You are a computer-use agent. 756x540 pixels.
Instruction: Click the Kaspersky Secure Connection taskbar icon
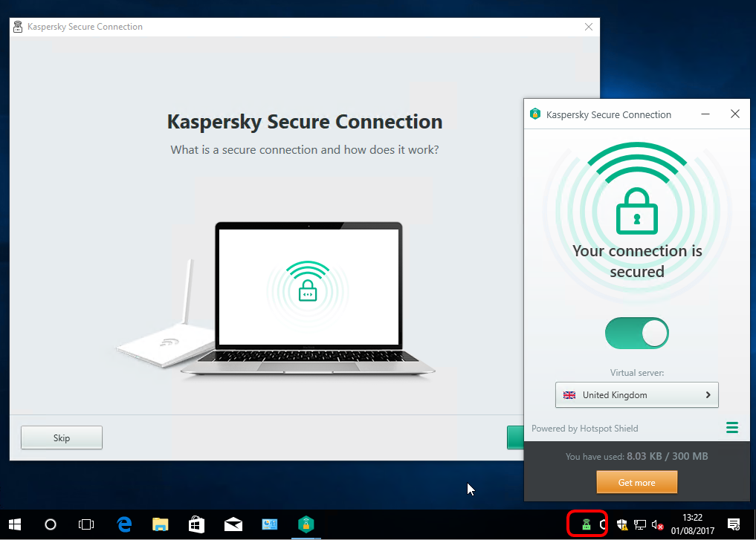(306, 524)
